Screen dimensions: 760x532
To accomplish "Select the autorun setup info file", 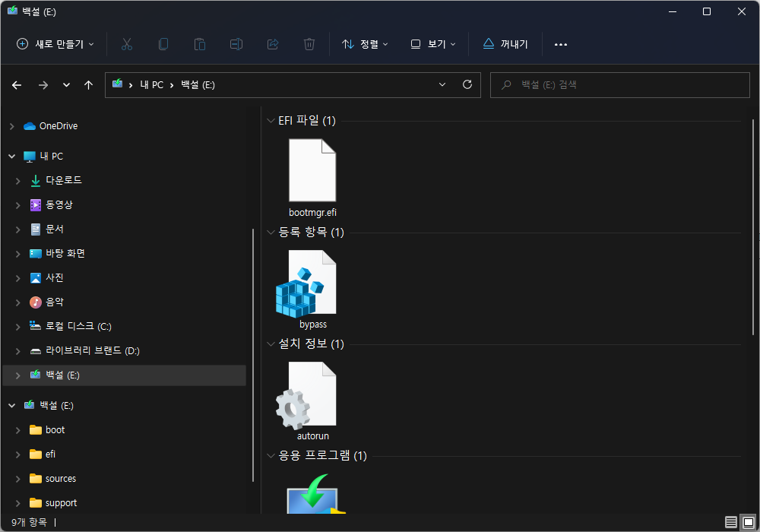I will [x=307, y=401].
